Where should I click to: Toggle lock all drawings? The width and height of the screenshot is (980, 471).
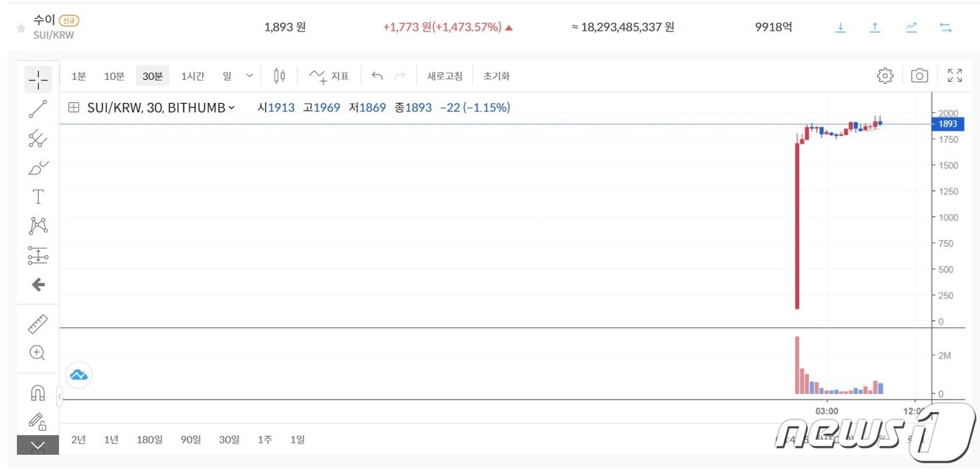pos(38,421)
